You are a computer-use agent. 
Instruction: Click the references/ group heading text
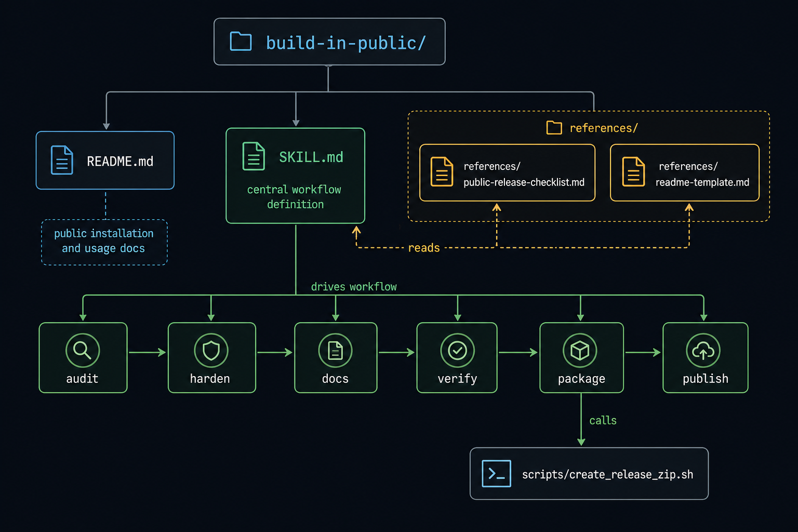pyautogui.click(x=604, y=128)
